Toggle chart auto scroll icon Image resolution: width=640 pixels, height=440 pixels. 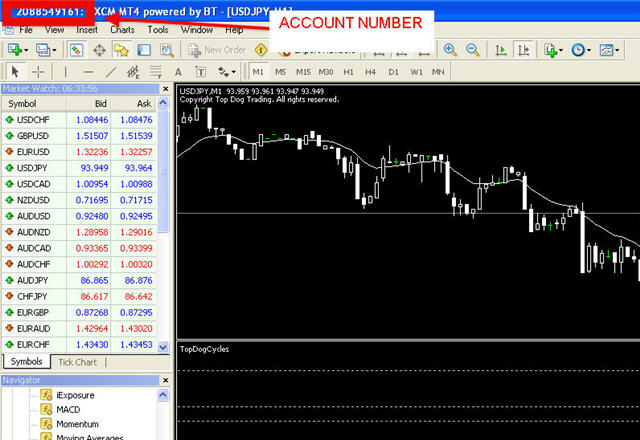(x=501, y=50)
